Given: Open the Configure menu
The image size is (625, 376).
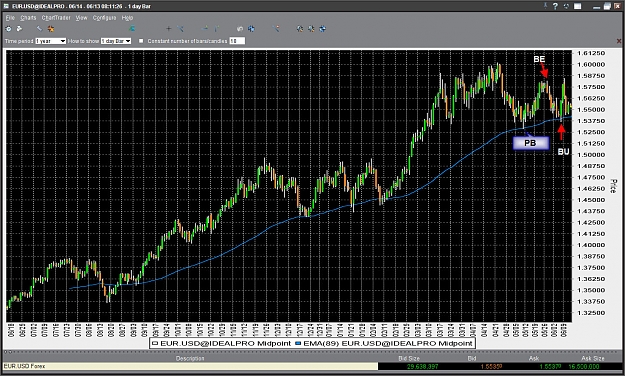Looking at the screenshot, I should [104, 18].
